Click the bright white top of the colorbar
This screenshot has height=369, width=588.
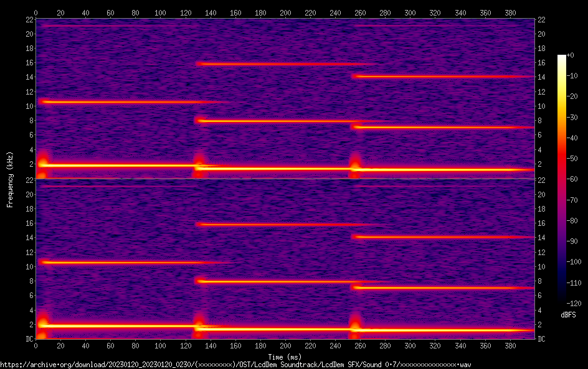coord(562,58)
